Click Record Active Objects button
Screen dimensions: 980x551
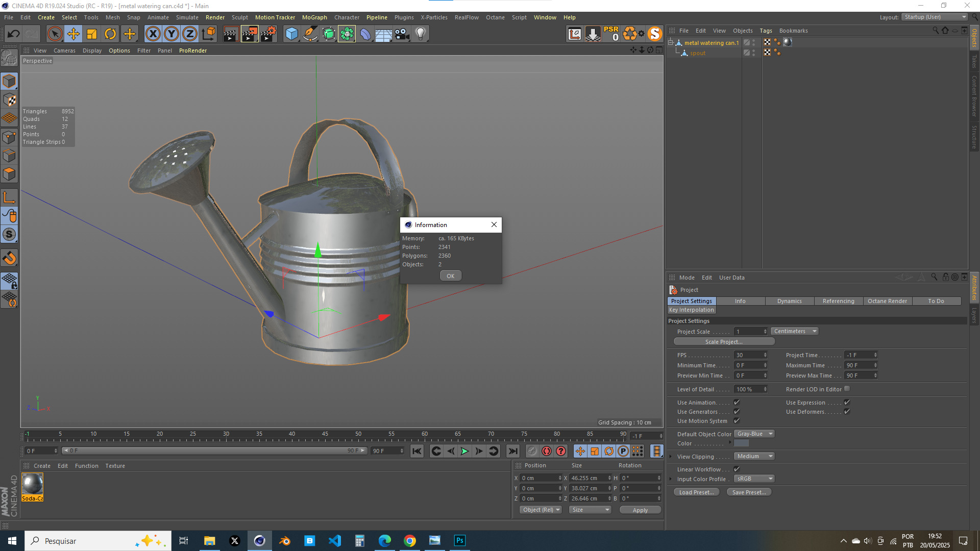point(532,451)
